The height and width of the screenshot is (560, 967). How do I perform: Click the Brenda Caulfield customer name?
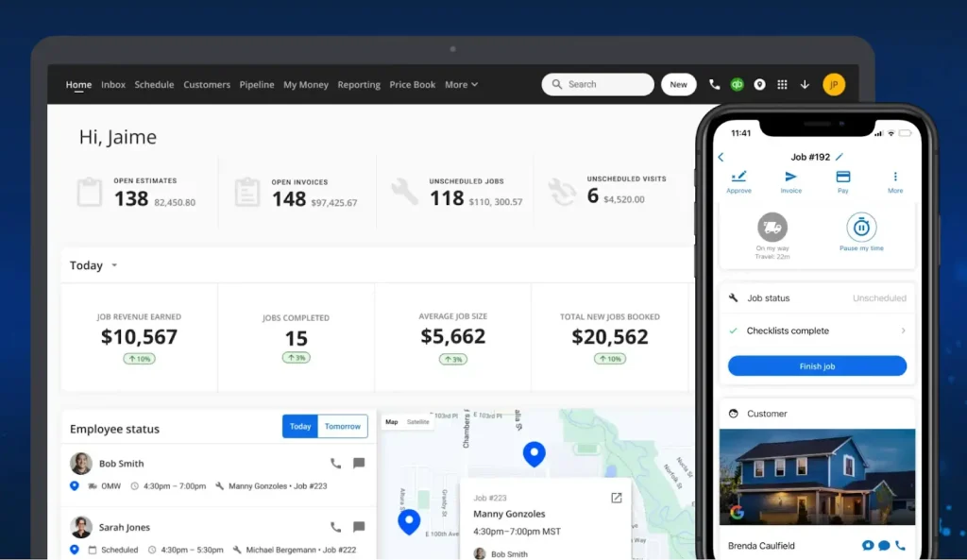click(761, 546)
